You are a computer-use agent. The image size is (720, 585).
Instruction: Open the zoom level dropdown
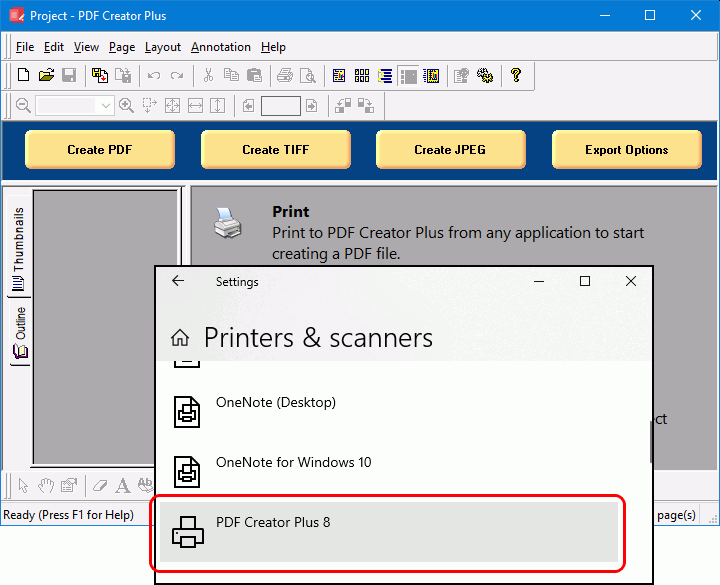pos(106,106)
